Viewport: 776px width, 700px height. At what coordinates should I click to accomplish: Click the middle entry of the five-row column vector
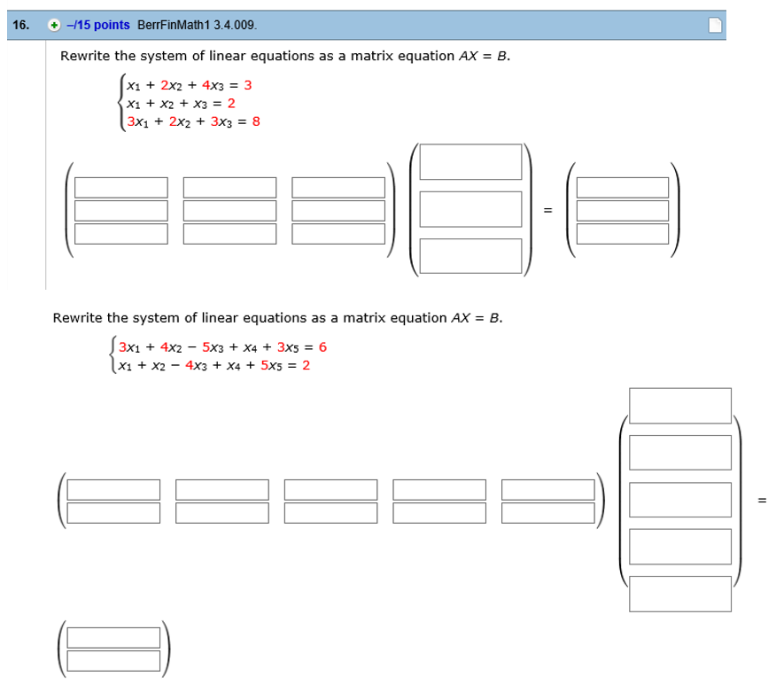679,499
